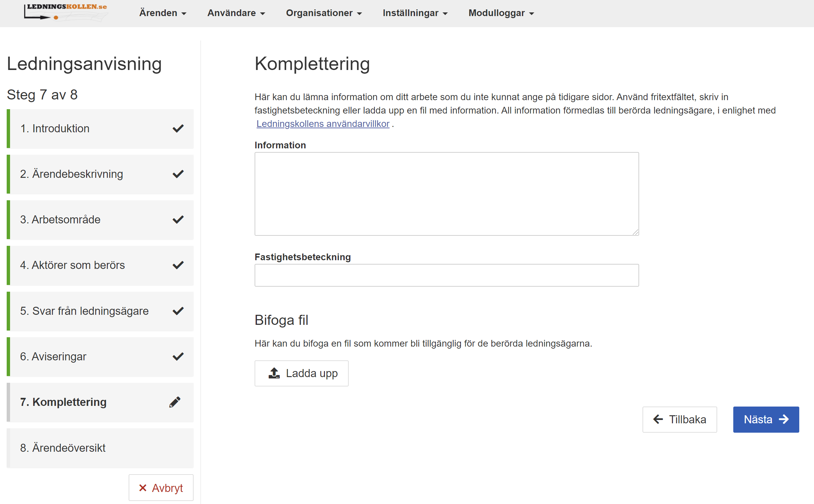Viewport: 814px width, 504px height.
Task: Open the Användare dropdown menu
Action: [x=236, y=13]
